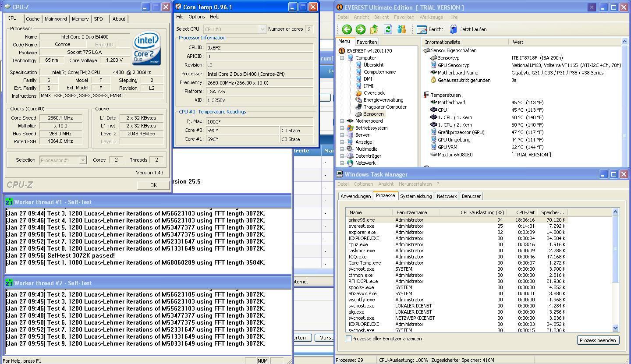Expand the Server node in EVEREST
631x364 pixels.
342,135
